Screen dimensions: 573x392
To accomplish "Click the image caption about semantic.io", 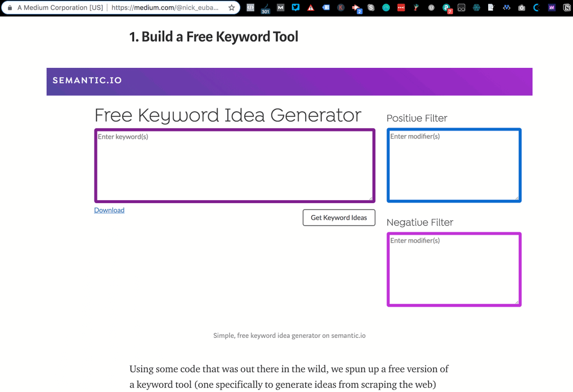I will coord(289,336).
